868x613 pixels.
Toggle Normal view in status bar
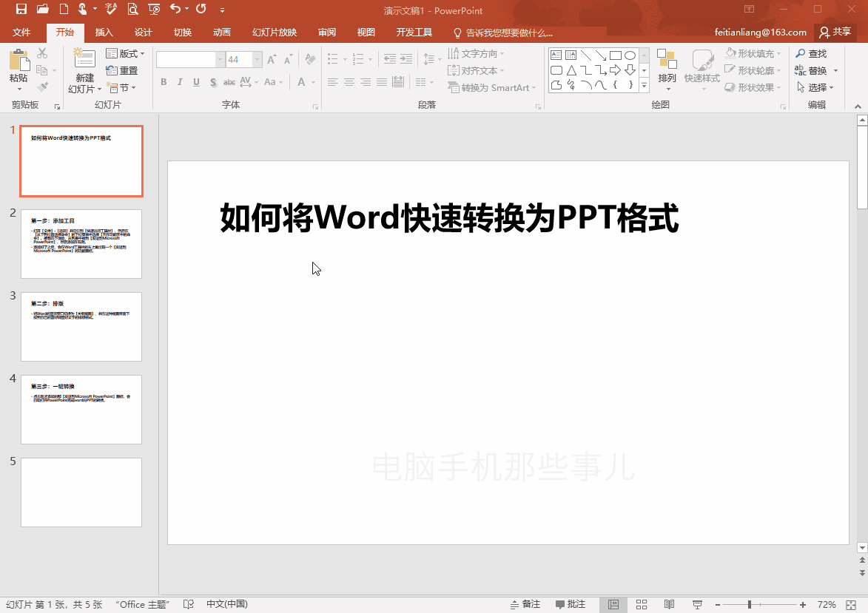[x=613, y=605]
